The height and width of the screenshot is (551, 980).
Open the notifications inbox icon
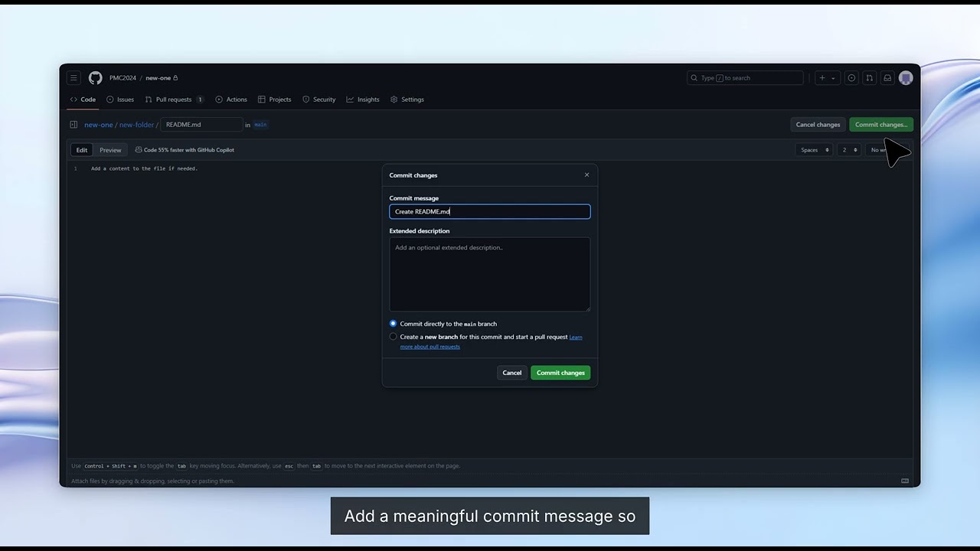click(x=887, y=78)
